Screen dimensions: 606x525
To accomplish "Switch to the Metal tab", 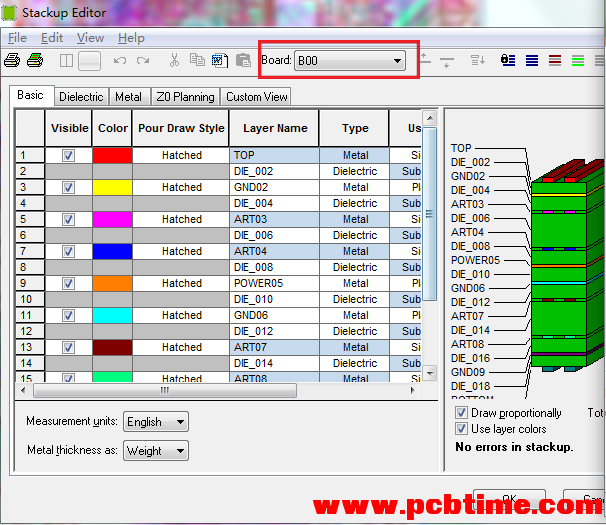I will pos(128,97).
